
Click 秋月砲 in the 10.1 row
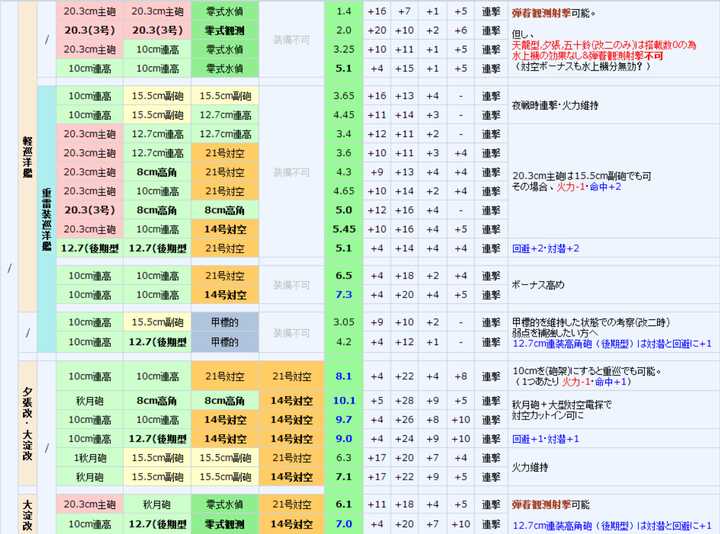coord(90,401)
